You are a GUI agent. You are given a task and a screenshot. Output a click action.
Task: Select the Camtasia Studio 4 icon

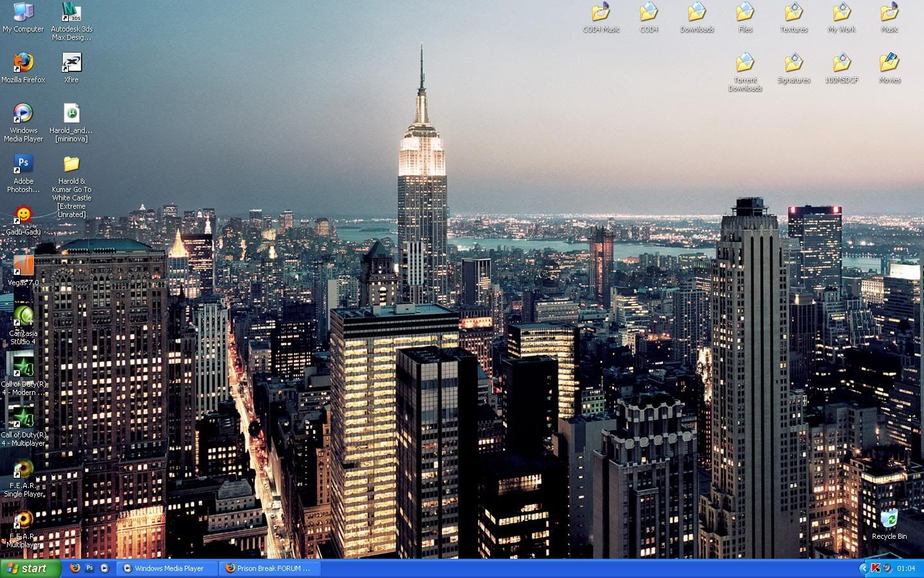coord(23,317)
